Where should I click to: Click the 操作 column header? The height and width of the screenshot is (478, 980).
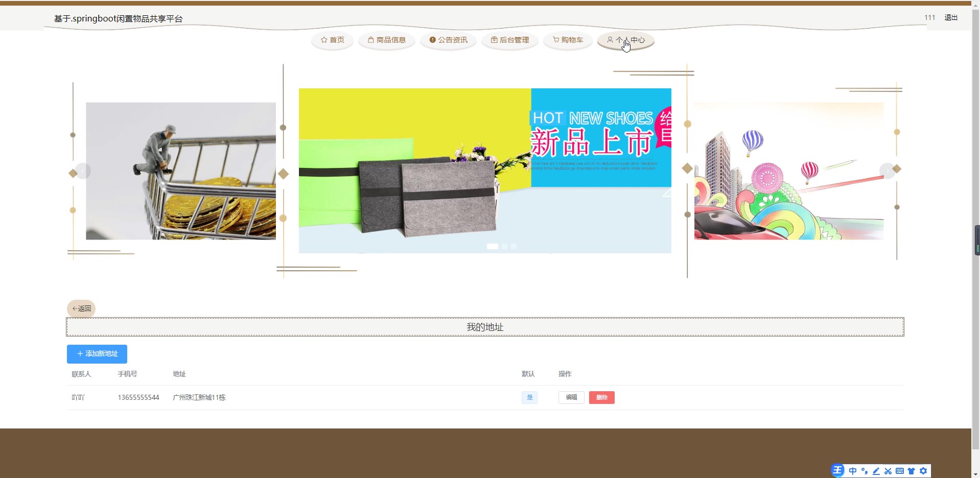565,374
